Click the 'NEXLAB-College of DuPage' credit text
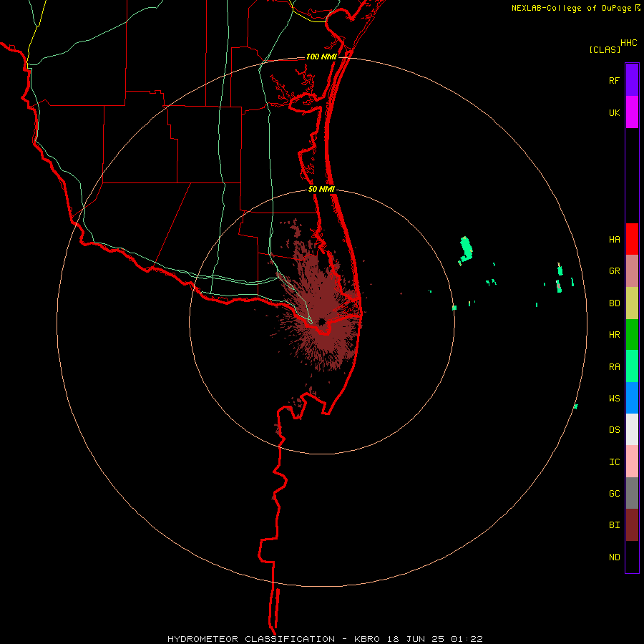 pos(571,8)
